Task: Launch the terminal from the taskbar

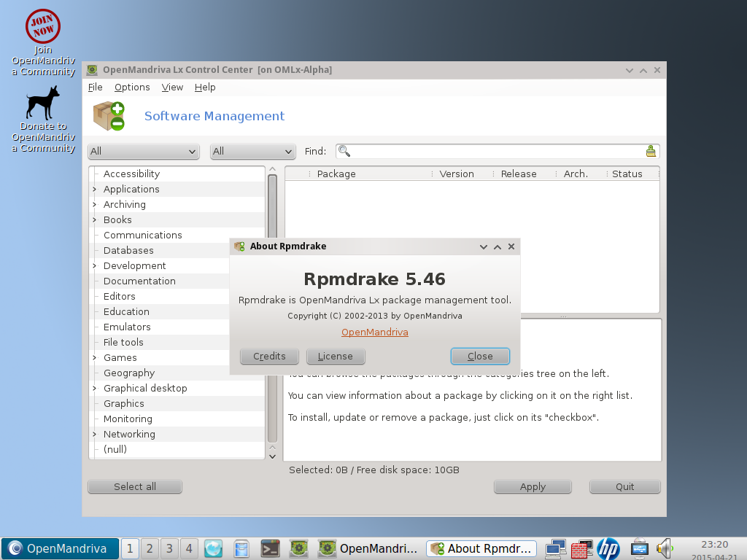Action: tap(271, 548)
